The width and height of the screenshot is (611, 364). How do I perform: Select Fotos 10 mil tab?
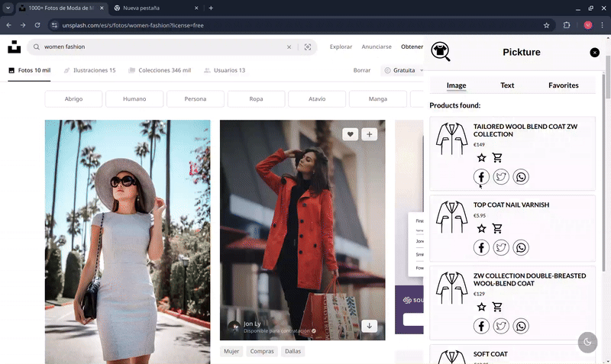click(x=30, y=70)
